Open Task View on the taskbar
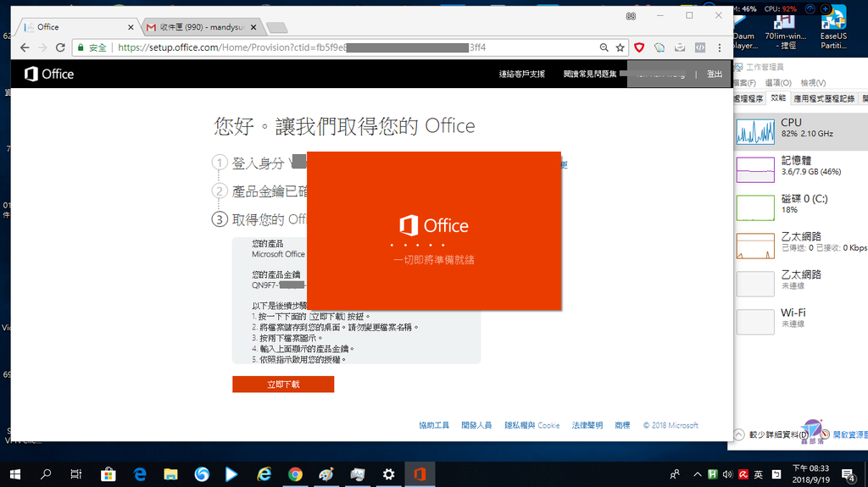Screen dimensions: 868x487 tap(75, 474)
